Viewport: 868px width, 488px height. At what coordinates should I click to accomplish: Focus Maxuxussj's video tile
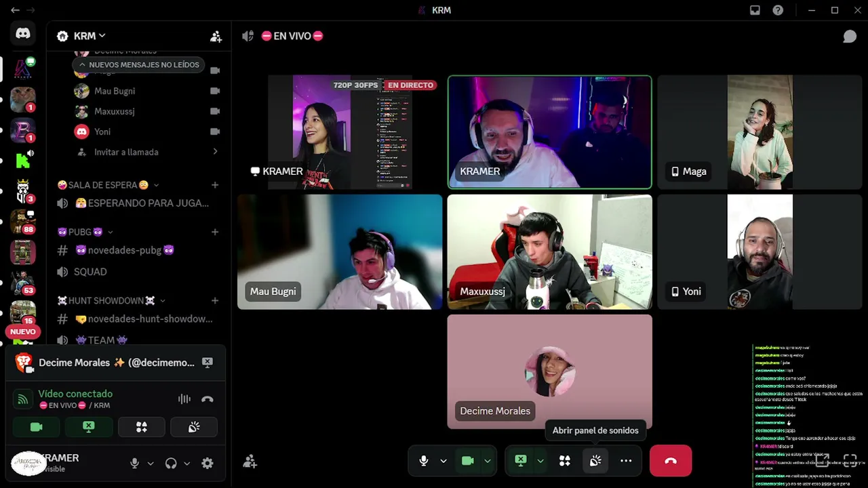[x=550, y=252]
